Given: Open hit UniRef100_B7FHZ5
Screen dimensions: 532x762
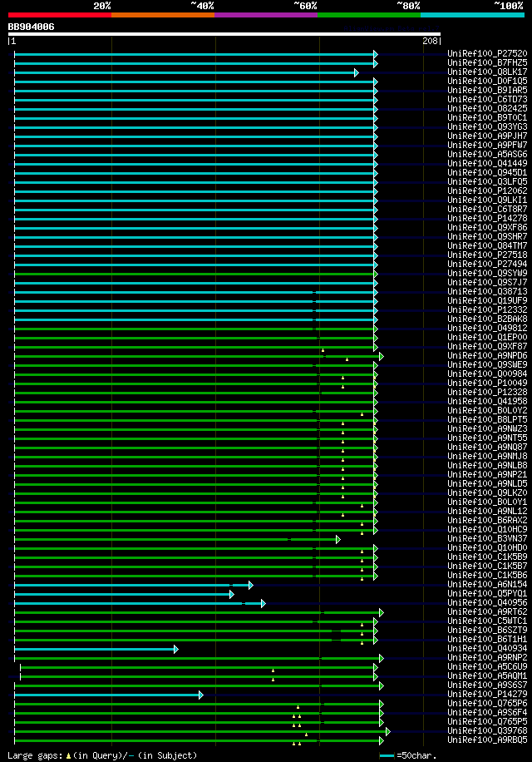Looking at the screenshot, I should pos(487,62).
